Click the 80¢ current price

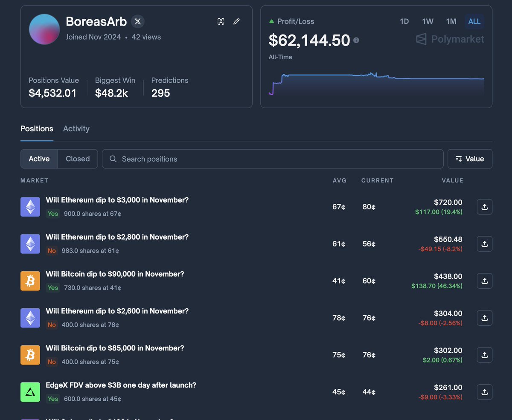coord(369,207)
